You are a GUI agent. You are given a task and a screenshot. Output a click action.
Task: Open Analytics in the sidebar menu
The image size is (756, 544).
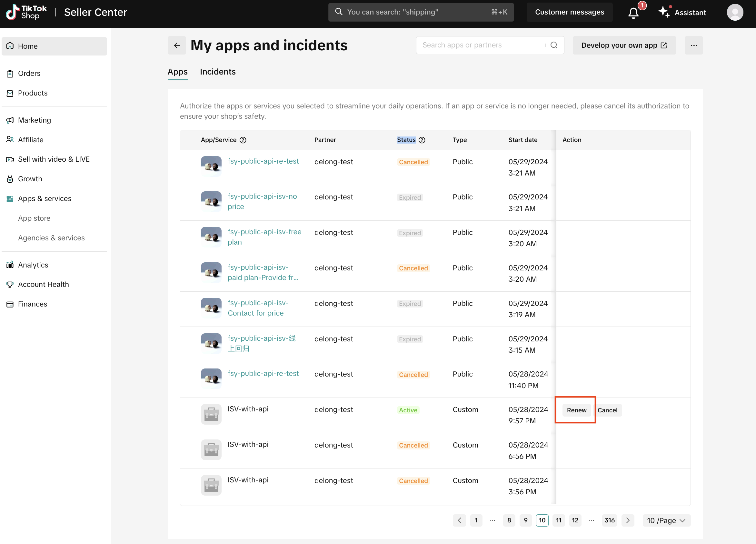[33, 265]
